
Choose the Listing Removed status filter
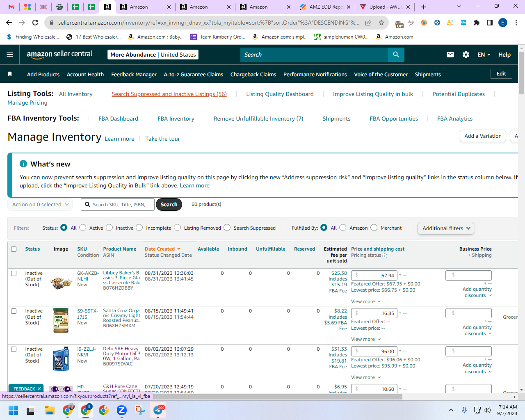pos(178,228)
